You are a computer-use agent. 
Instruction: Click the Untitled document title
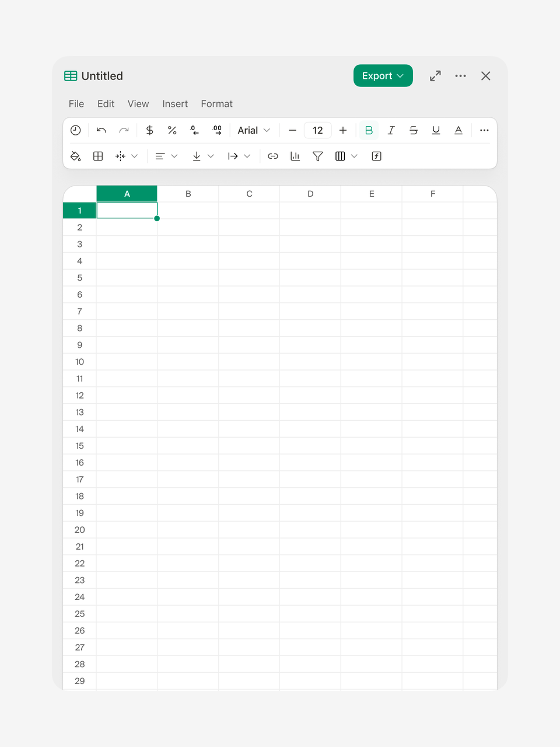[102, 76]
